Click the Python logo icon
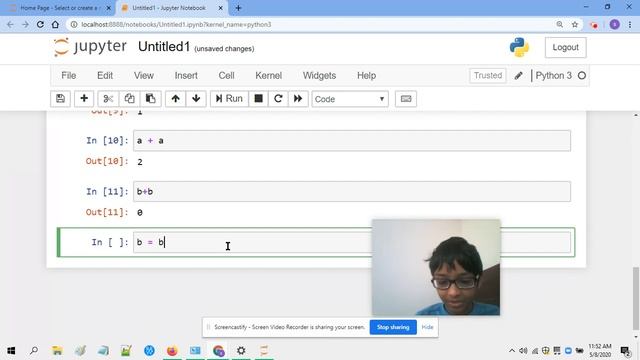Screen dimensions: 640x360 coord(519,47)
